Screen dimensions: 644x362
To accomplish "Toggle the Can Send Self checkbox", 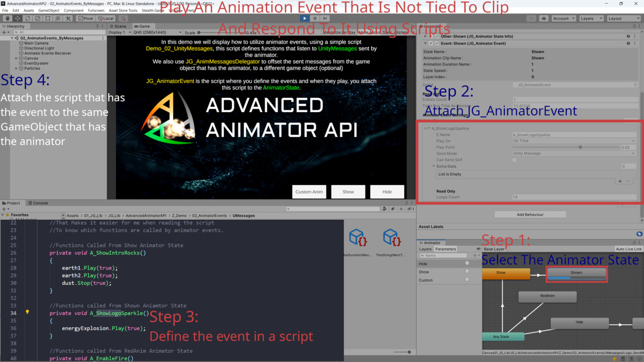I will coord(514,160).
